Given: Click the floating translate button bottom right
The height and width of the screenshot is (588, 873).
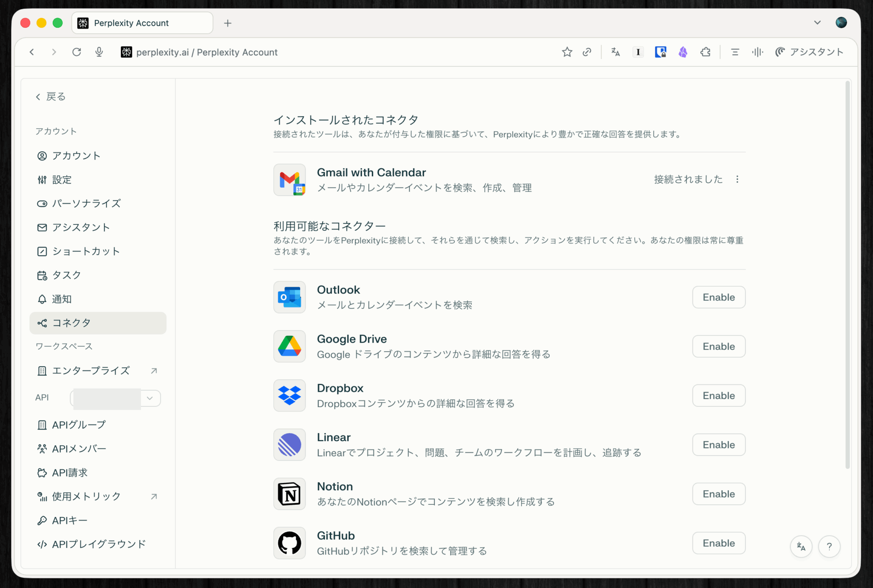Looking at the screenshot, I should pos(801,546).
